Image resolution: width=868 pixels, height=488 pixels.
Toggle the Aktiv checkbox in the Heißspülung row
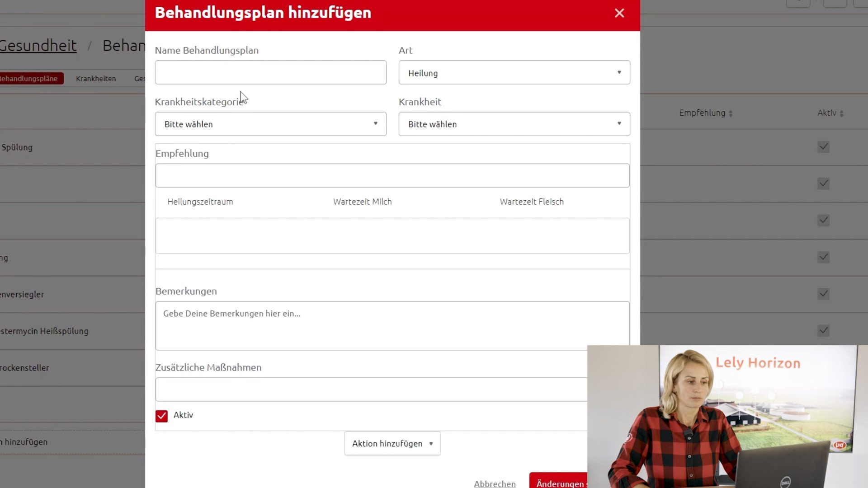click(x=823, y=331)
